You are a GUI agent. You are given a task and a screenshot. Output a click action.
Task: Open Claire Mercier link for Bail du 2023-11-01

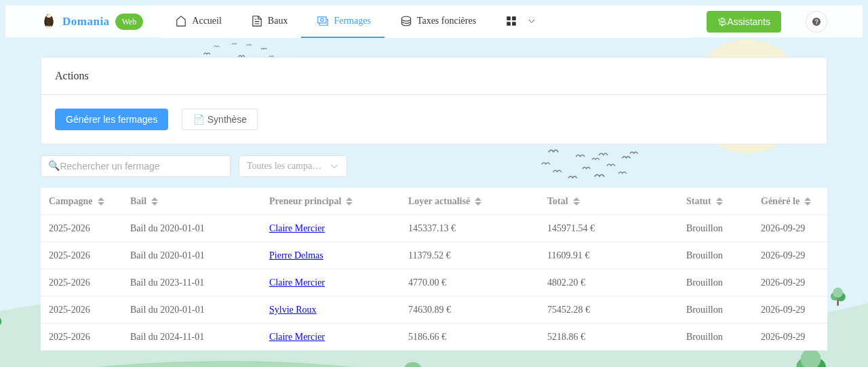pyautogui.click(x=297, y=283)
